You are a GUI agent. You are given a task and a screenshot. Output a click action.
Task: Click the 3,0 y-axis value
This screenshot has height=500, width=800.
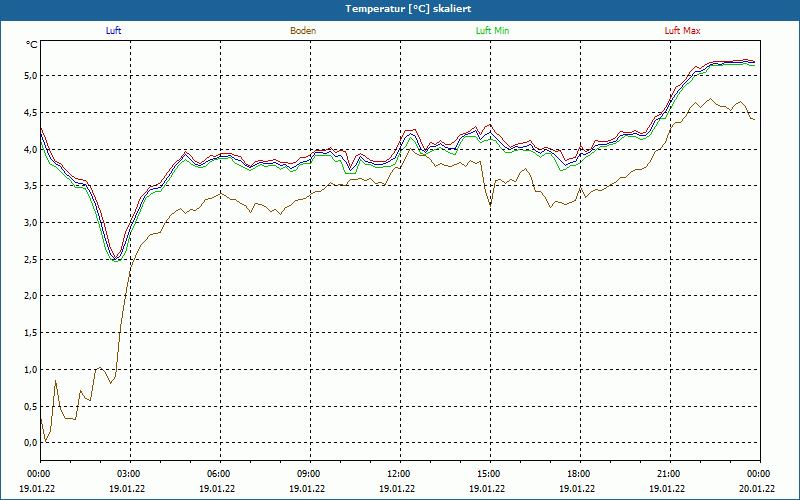31,222
